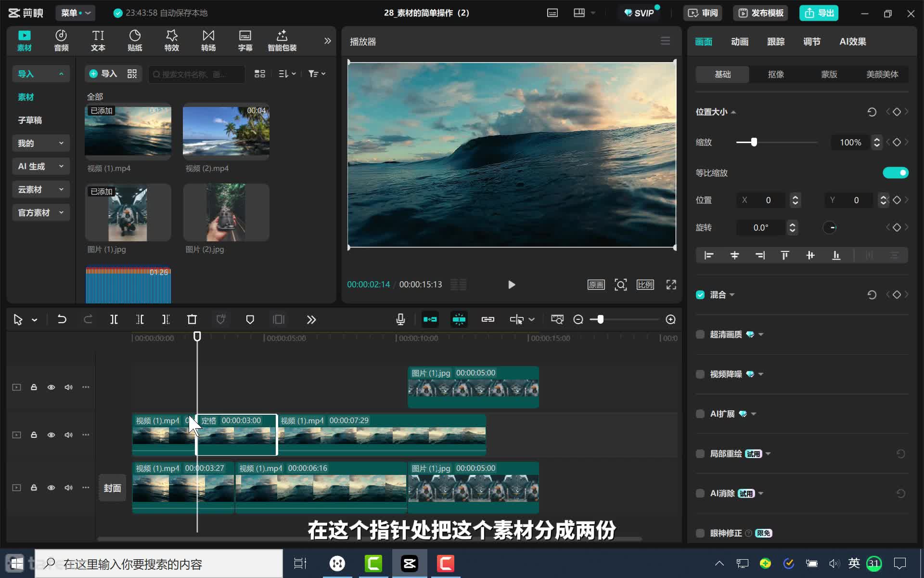Click reset icon for 位置大小 section
Image resolution: width=924 pixels, height=578 pixels.
pyautogui.click(x=872, y=112)
